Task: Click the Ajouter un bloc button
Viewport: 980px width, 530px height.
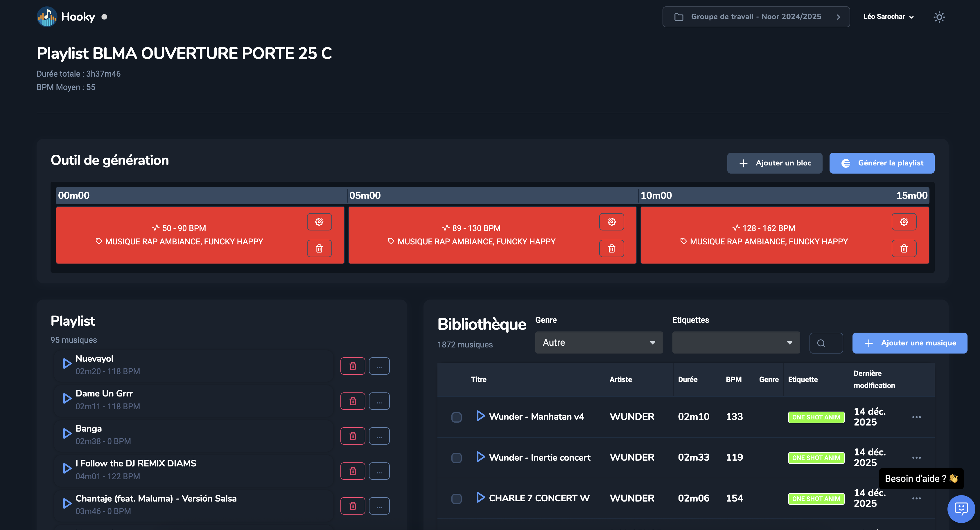Action: click(775, 163)
